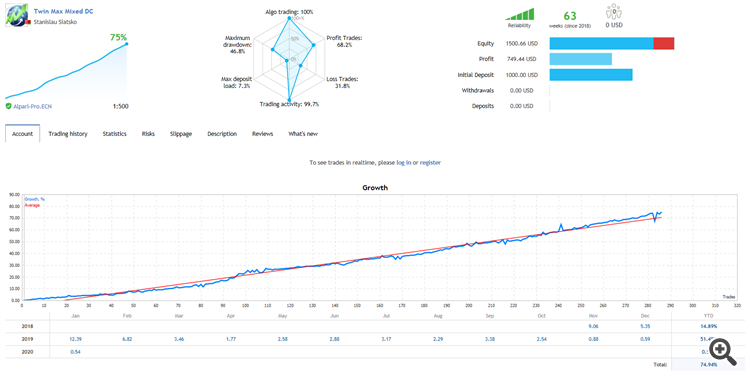Click the Initial Deposit blue bar

[591, 75]
